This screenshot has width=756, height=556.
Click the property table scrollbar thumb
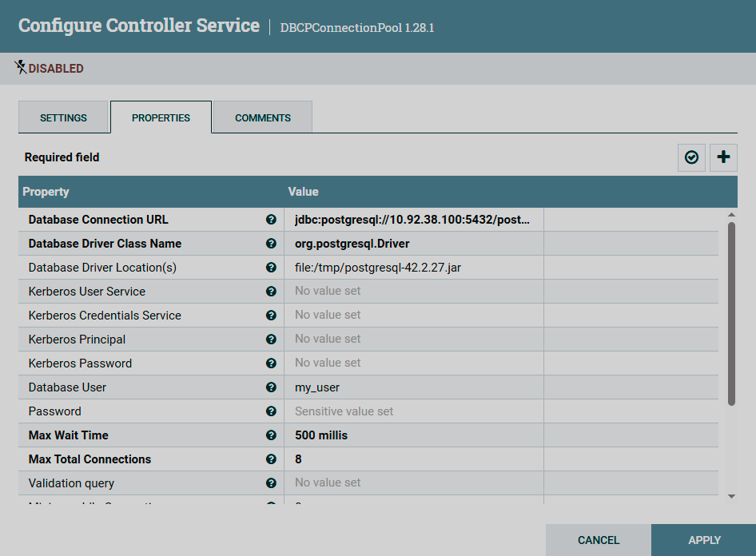(731, 314)
